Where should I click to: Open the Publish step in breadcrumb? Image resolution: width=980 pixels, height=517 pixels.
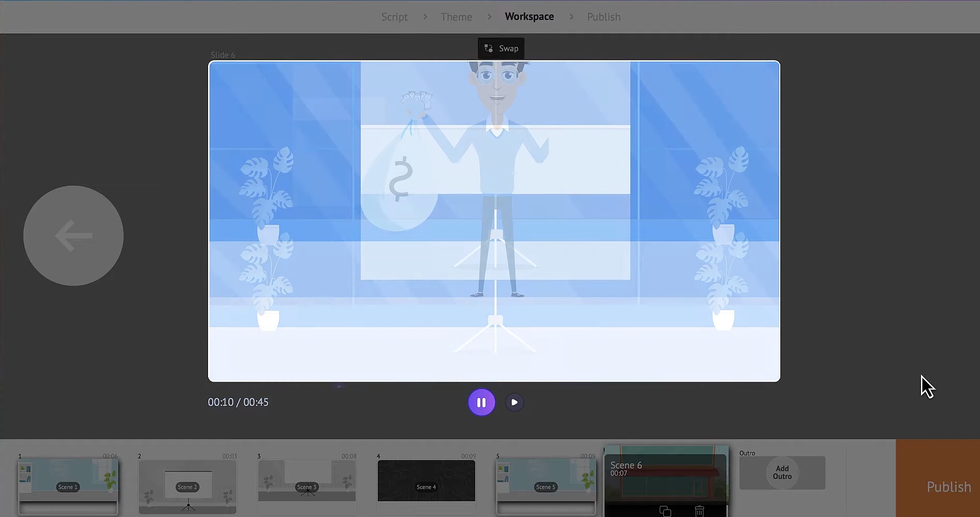[x=603, y=17]
